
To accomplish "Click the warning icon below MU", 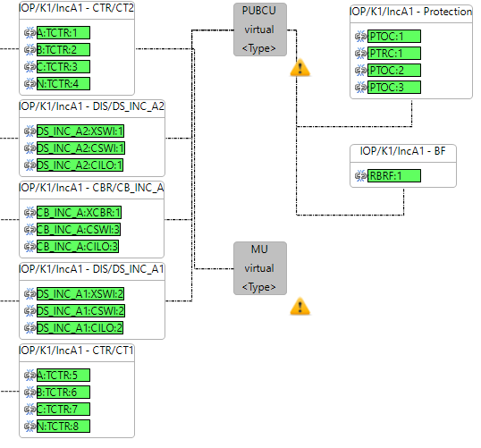I will pos(300,306).
